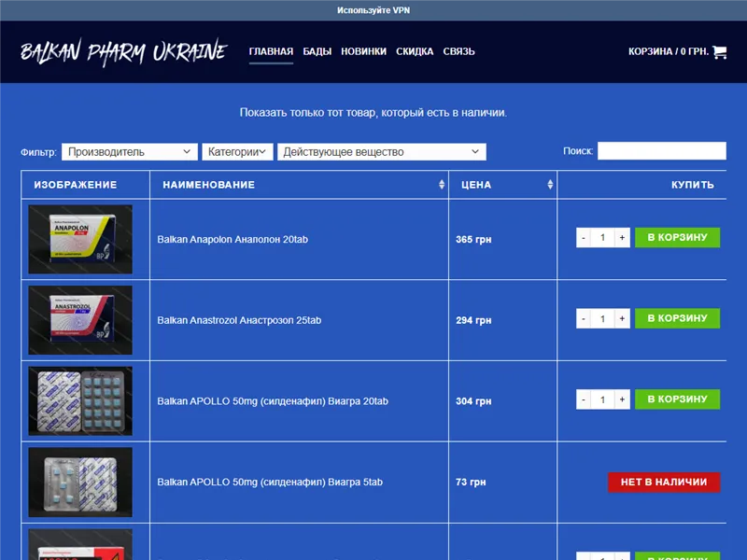Screen dimensions: 747x560
Task: Select the СКИДКА menu item
Action: pos(415,51)
